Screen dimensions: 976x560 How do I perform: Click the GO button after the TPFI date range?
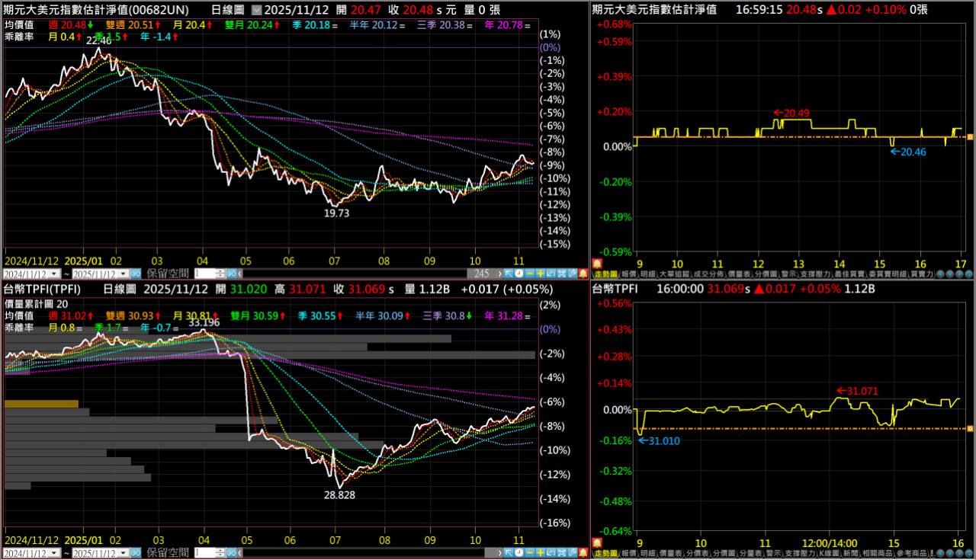(x=136, y=553)
